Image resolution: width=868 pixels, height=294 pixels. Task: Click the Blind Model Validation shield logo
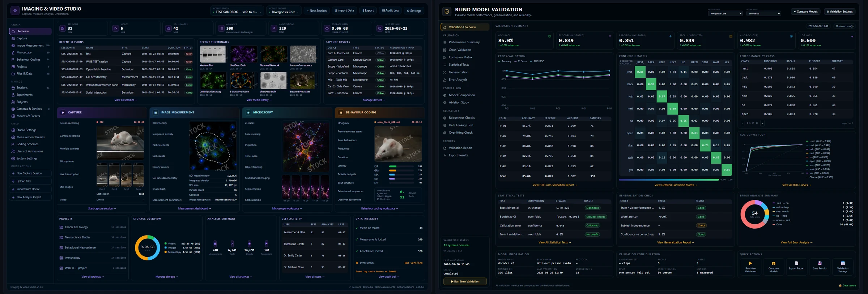[x=447, y=12]
